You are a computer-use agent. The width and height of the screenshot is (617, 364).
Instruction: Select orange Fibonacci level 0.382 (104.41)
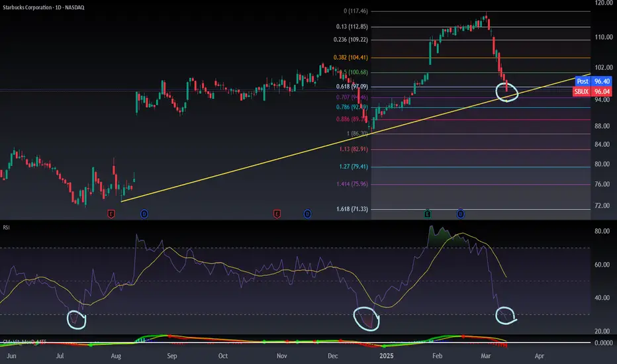click(351, 58)
